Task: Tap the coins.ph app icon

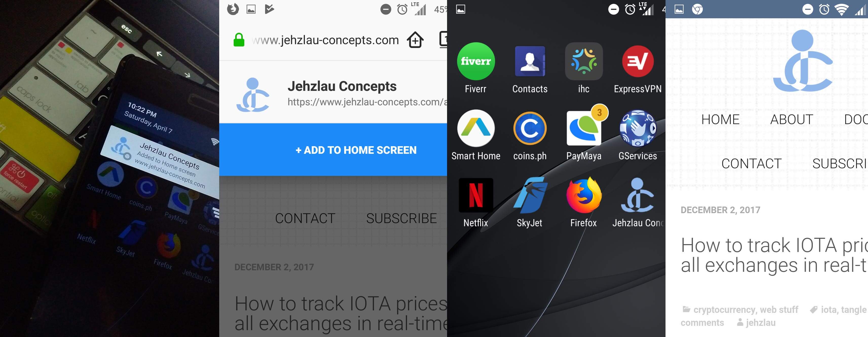Action: [x=530, y=128]
